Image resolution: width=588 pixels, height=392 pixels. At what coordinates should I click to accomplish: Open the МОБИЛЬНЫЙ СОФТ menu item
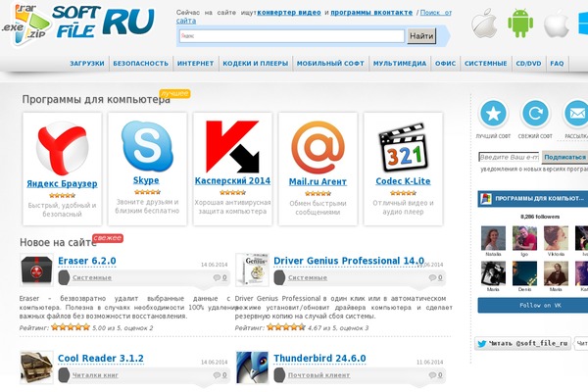tap(330, 64)
